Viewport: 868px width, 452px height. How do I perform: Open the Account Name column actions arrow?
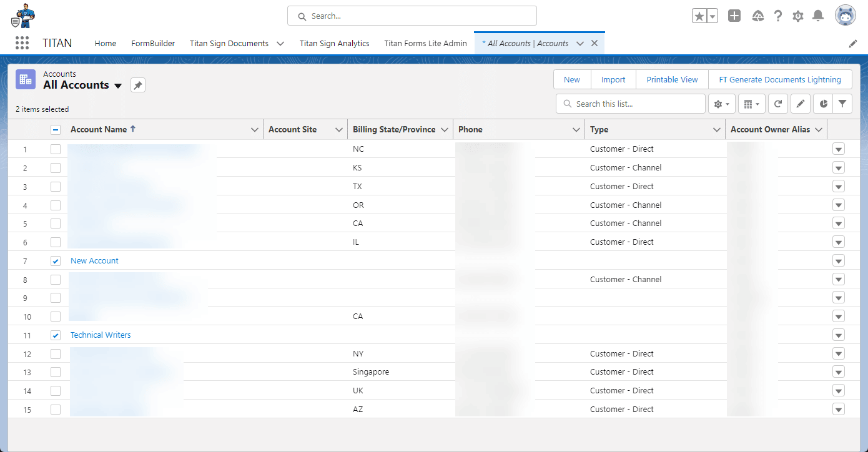coord(254,130)
